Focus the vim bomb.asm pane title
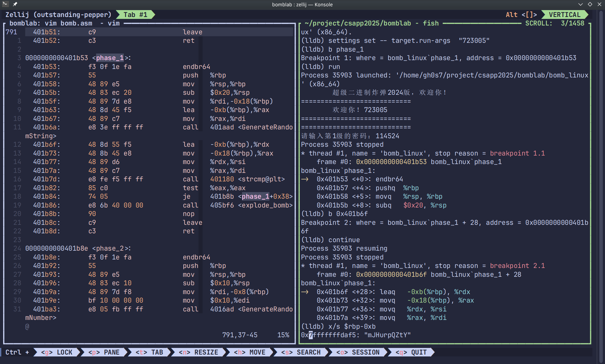The height and width of the screenshot is (364, 605). (x=65, y=23)
